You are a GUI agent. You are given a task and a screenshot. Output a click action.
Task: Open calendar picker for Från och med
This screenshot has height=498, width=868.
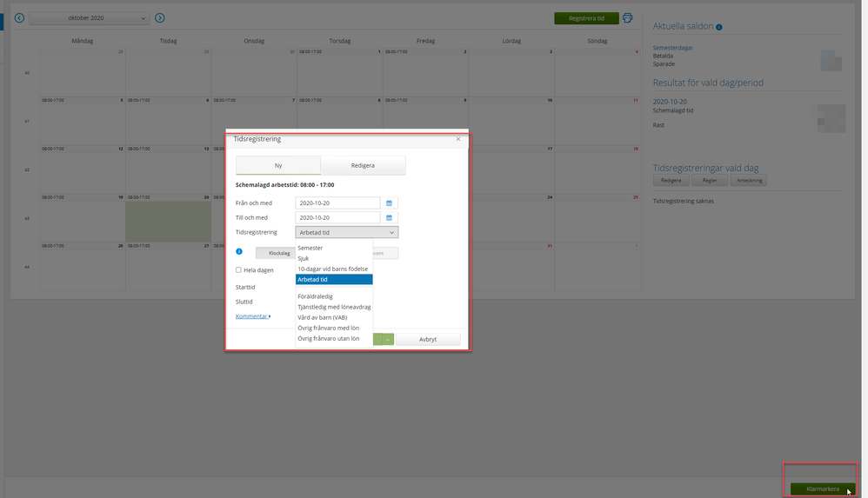coord(389,203)
